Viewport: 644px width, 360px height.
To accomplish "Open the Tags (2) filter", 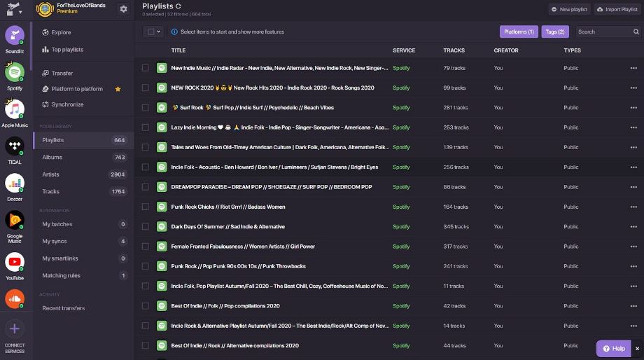I will tap(555, 32).
